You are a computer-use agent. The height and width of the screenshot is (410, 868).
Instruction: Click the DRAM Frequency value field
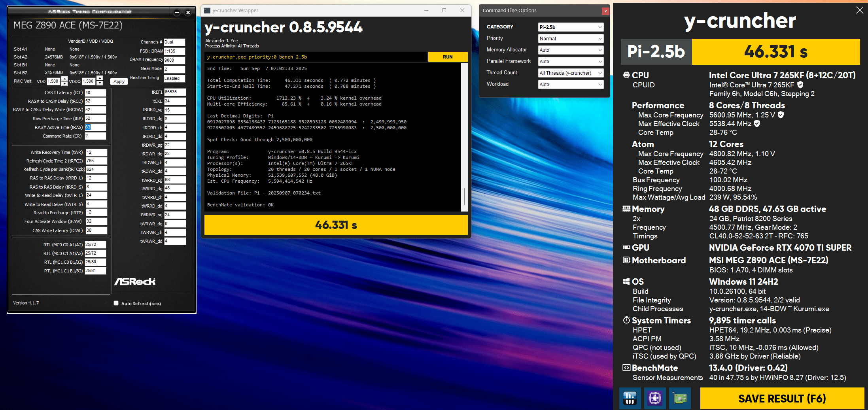tap(174, 60)
